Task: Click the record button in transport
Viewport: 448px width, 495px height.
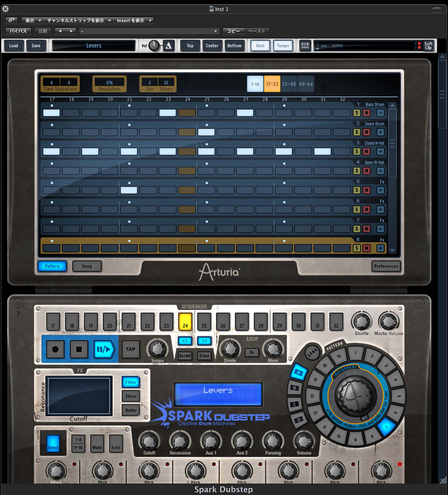Action: [55, 349]
